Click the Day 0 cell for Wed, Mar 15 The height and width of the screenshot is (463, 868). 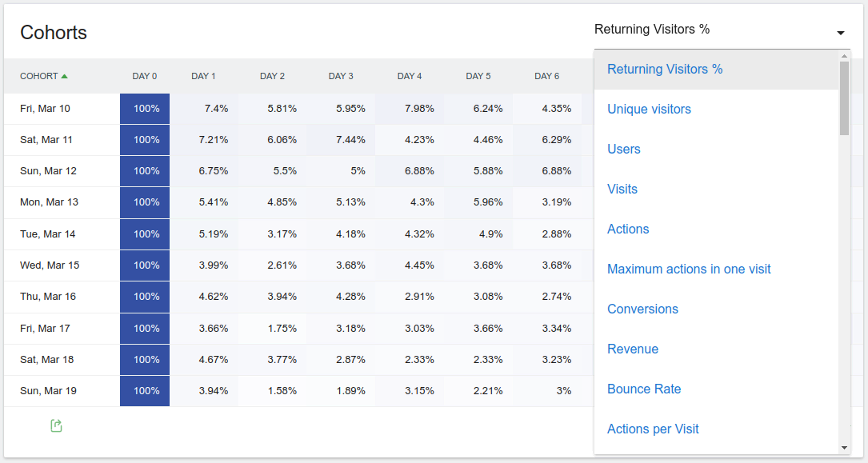[145, 265]
